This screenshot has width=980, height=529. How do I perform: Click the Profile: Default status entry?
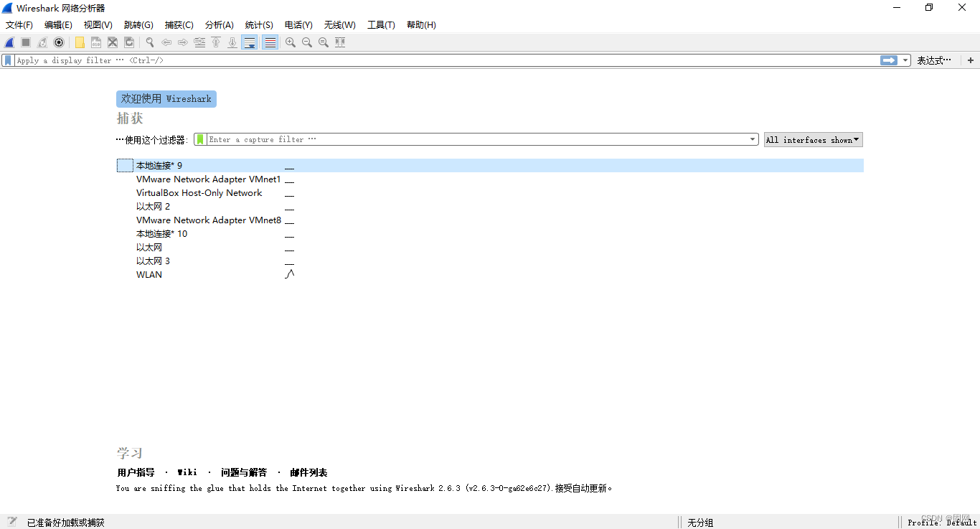pyautogui.click(x=941, y=523)
